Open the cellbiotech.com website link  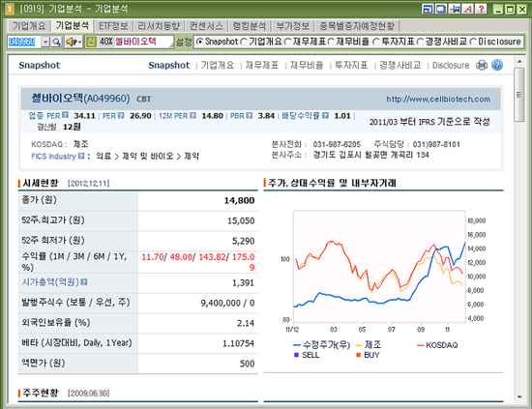click(x=438, y=99)
